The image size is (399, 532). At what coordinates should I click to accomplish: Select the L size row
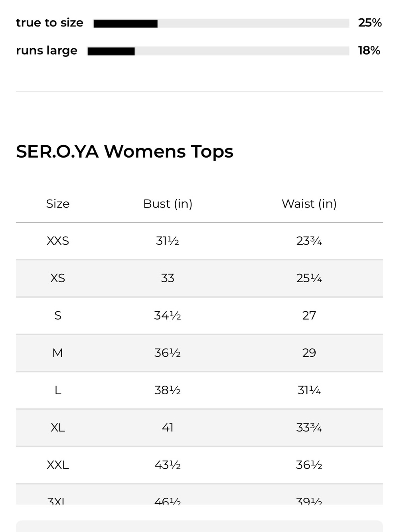pos(199,390)
